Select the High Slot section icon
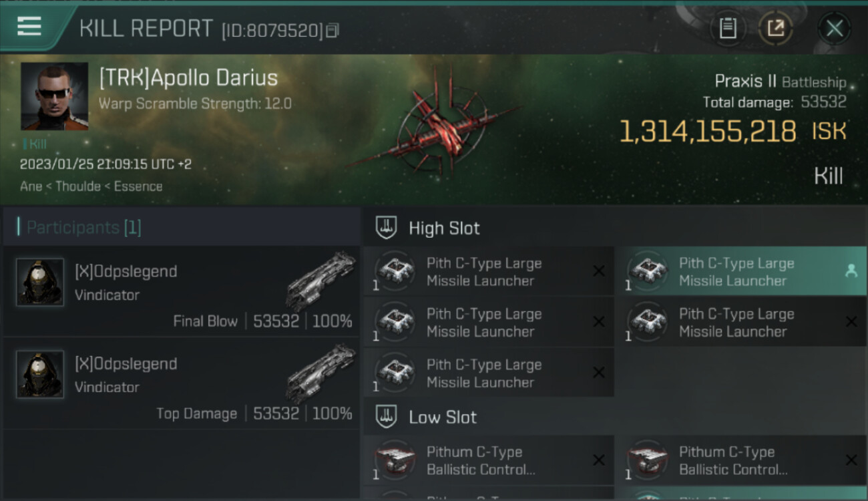This screenshot has width=868, height=501. (x=386, y=228)
